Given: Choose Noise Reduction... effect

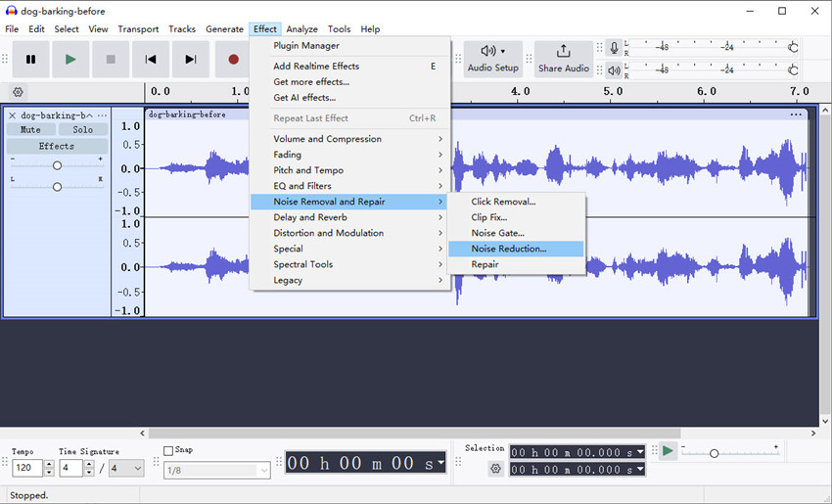Looking at the screenshot, I should pos(516,249).
